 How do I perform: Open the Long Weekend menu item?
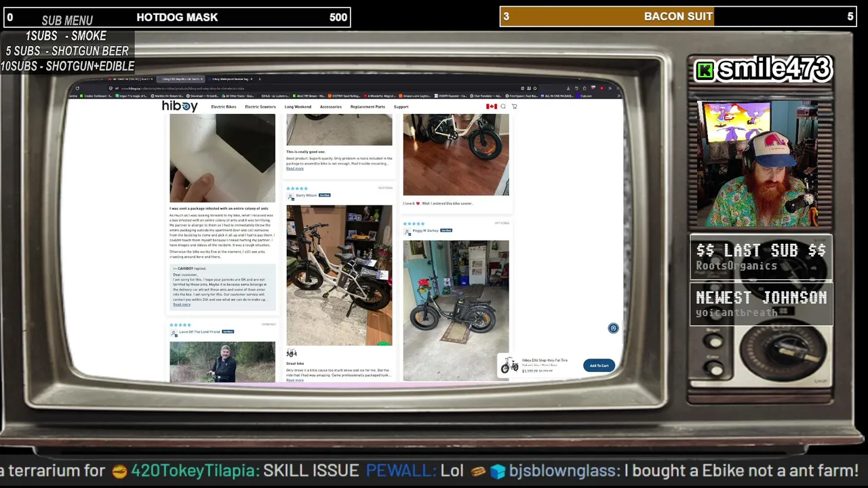point(298,107)
